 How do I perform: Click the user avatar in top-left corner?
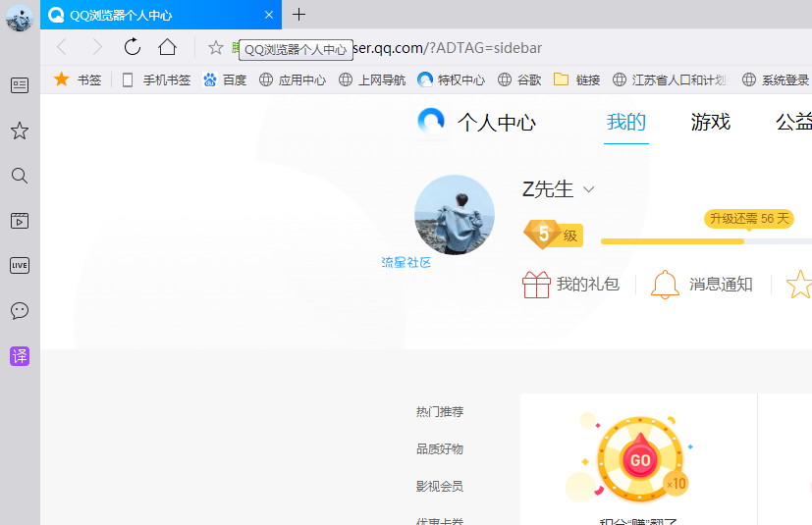point(20,17)
